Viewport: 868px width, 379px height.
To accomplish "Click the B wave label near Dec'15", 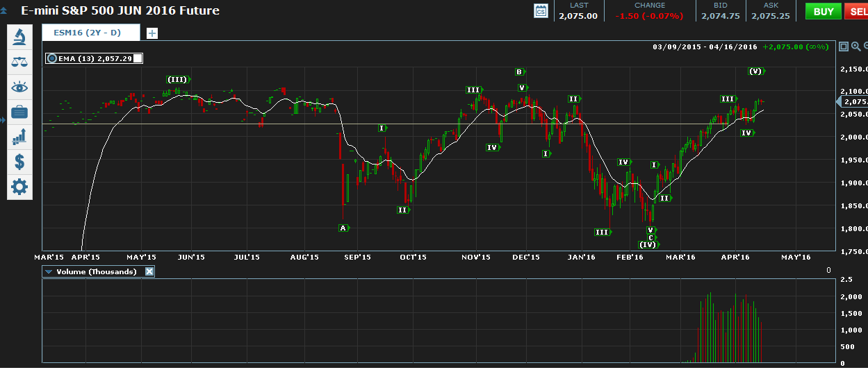I will (x=518, y=71).
